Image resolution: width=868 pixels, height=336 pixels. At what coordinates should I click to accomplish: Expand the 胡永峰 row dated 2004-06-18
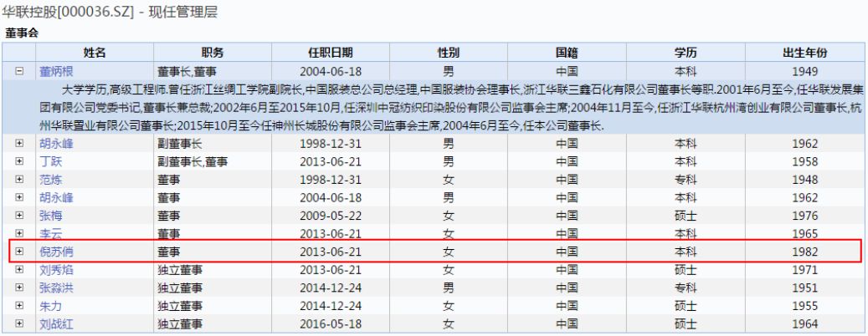tap(19, 198)
